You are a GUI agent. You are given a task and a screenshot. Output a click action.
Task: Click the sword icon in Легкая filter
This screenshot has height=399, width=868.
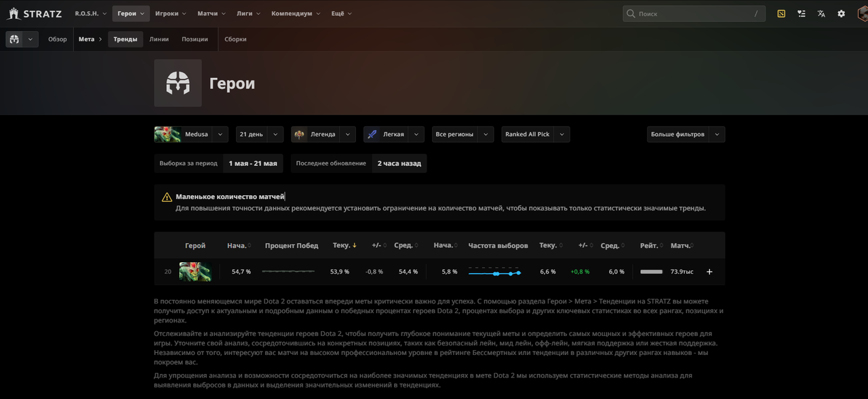tap(372, 134)
